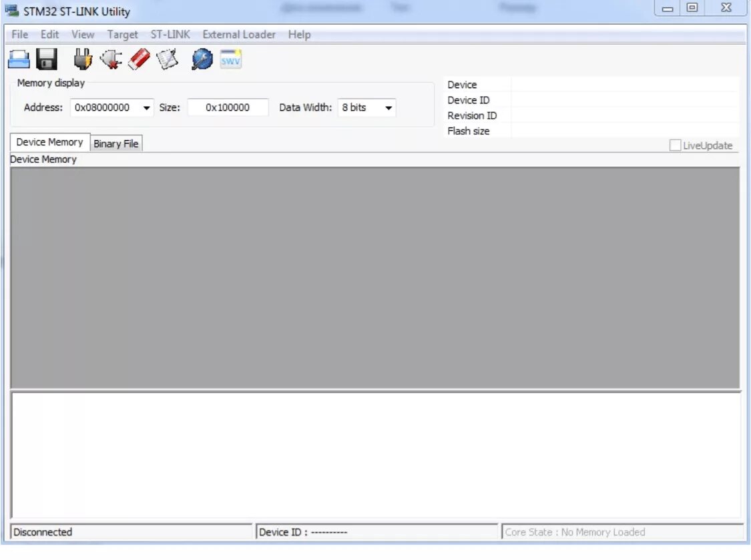Enable the LiveUpdate checkbox

[675, 145]
